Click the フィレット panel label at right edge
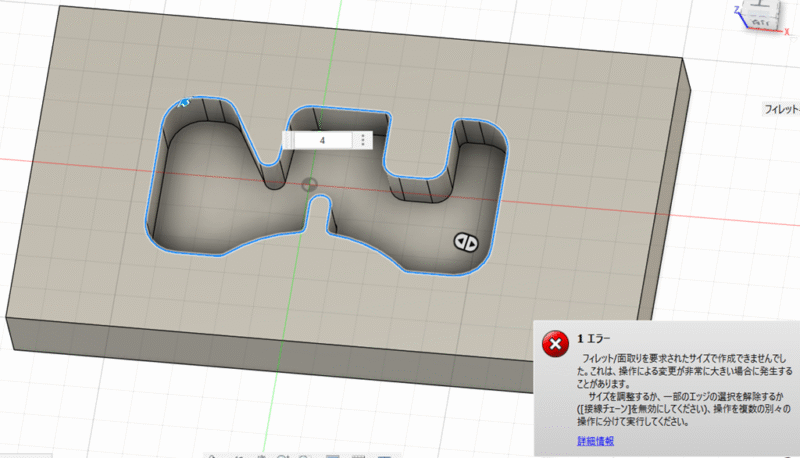Screen dimensions: 800x458 (x=780, y=108)
